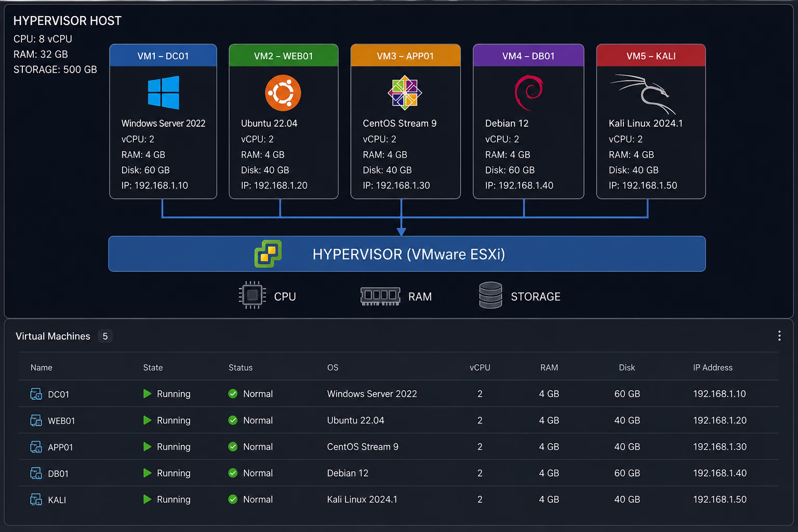Image resolution: width=798 pixels, height=532 pixels.
Task: Click the VM icon beside DC01 row
Action: 36,394
